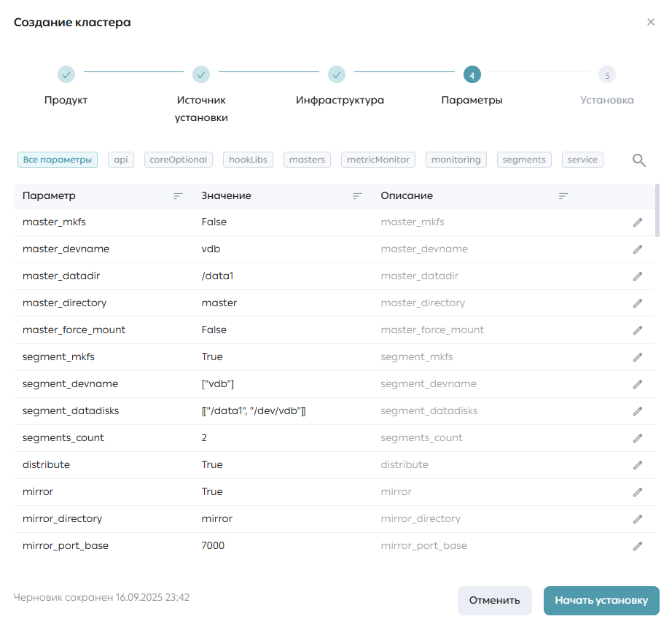The width and height of the screenshot is (672, 627).
Task: Sort by the Параметр column filter icon
Action: pyautogui.click(x=178, y=196)
